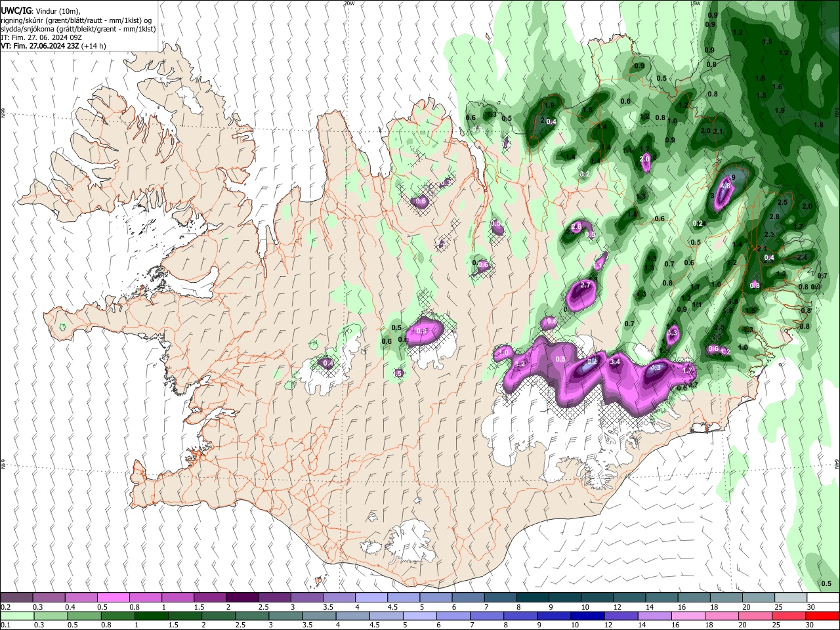Select the bright red 30+ rain legend swatch

pos(822,616)
